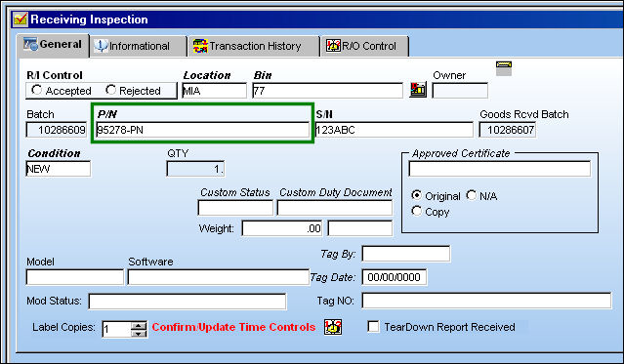Click the Mod Status input field
624x364 pixels.
click(x=187, y=302)
